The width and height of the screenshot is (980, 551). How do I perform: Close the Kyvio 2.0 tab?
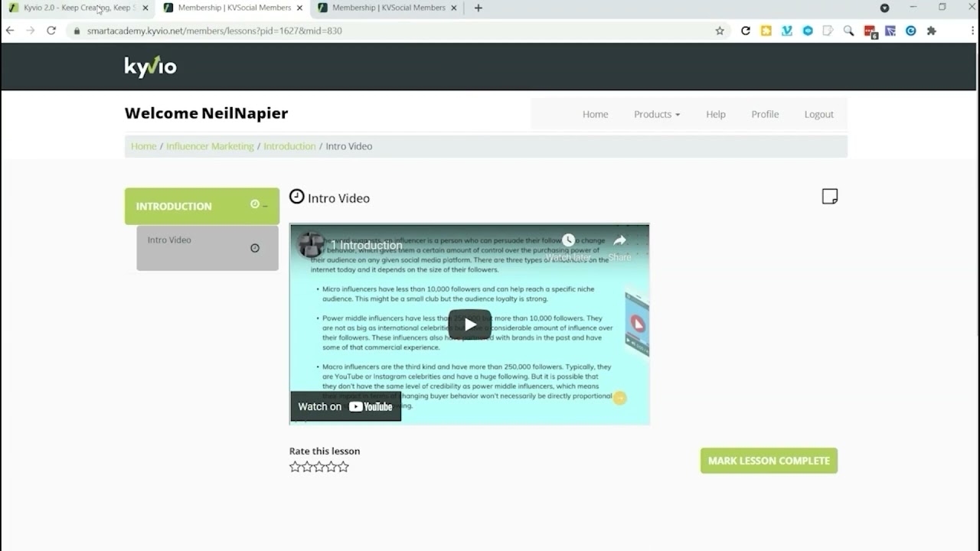pos(145,8)
